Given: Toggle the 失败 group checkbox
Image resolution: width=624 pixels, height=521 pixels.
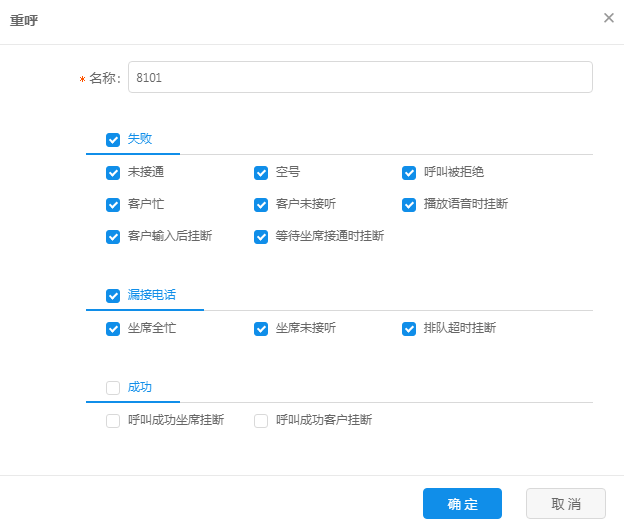Looking at the screenshot, I should (113, 139).
